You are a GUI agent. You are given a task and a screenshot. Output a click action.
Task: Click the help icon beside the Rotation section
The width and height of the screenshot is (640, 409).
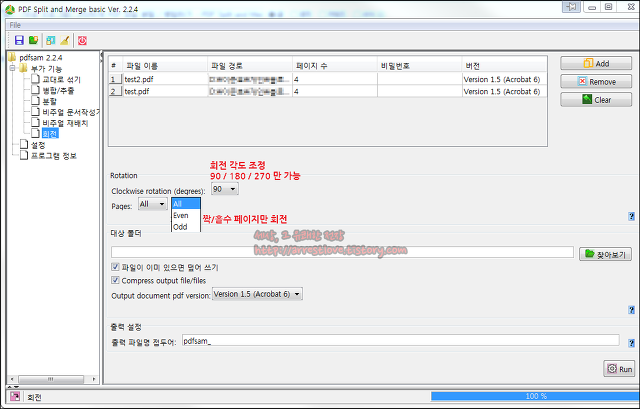(x=631, y=216)
